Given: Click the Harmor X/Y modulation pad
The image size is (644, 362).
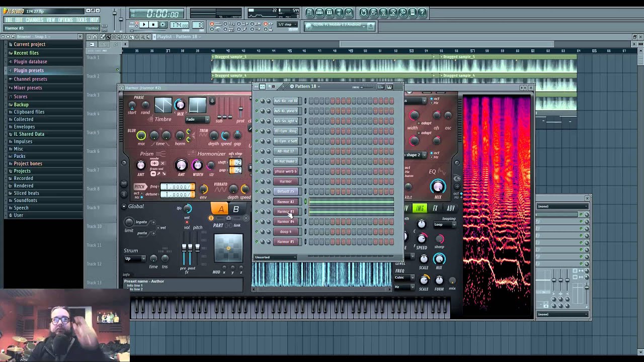Looking at the screenshot, I should click(x=228, y=248).
